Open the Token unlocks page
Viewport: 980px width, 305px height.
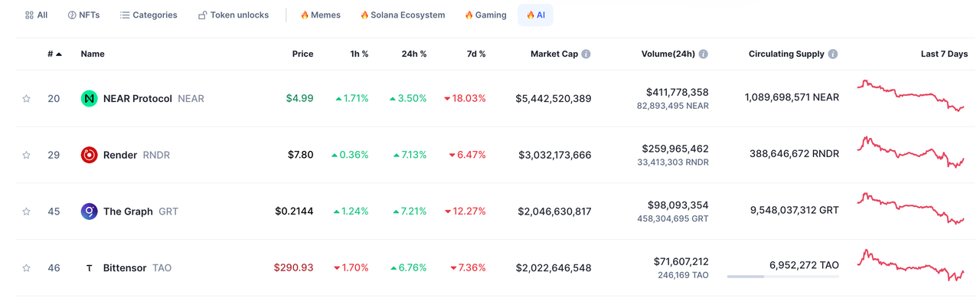(234, 15)
